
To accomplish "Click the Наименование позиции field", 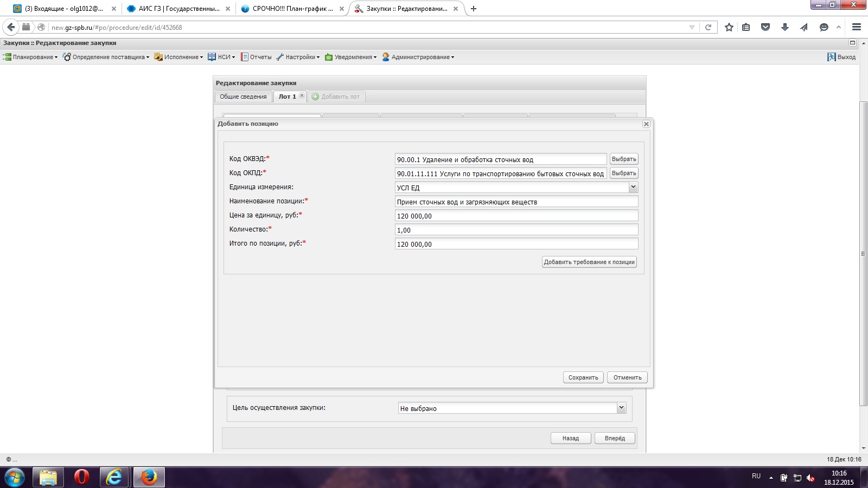I will pos(516,202).
